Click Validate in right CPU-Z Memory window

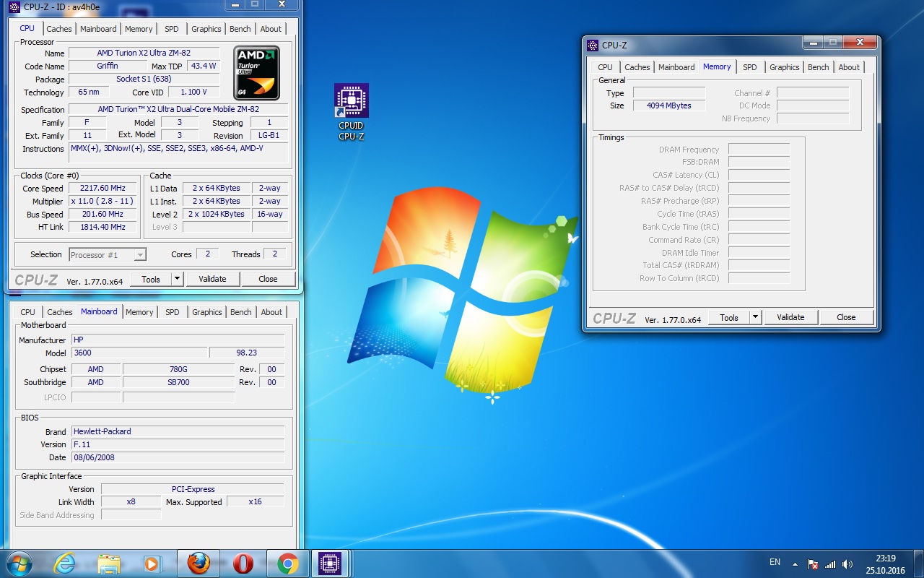coord(790,317)
